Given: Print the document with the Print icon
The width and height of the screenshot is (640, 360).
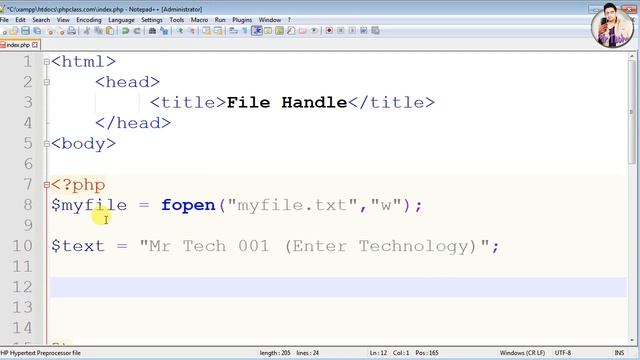Looking at the screenshot, I should tap(71, 31).
